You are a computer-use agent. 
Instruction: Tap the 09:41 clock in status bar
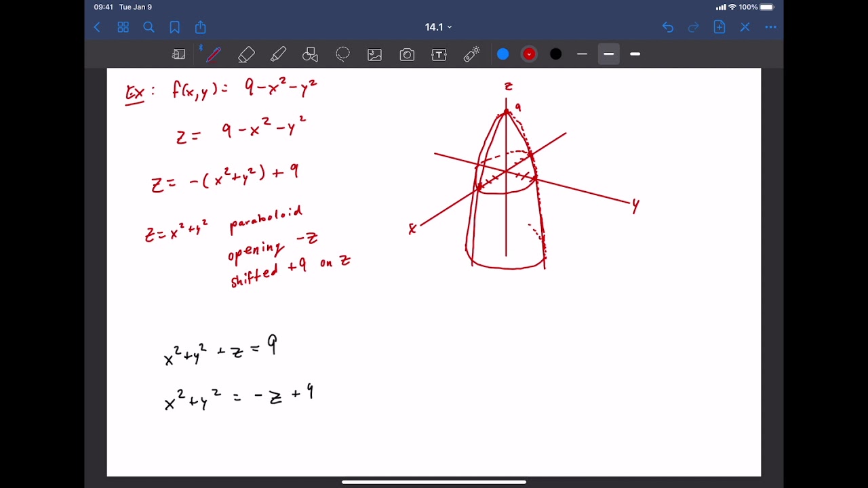point(103,7)
